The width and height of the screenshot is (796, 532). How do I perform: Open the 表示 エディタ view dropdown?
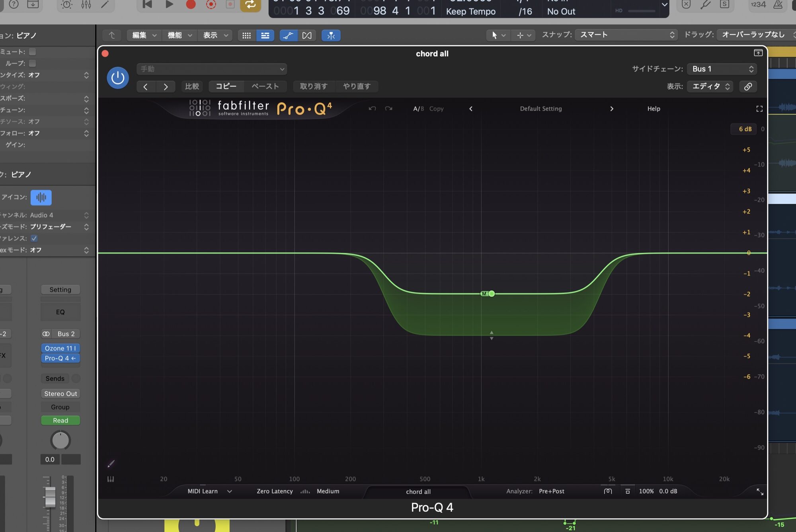(710, 86)
